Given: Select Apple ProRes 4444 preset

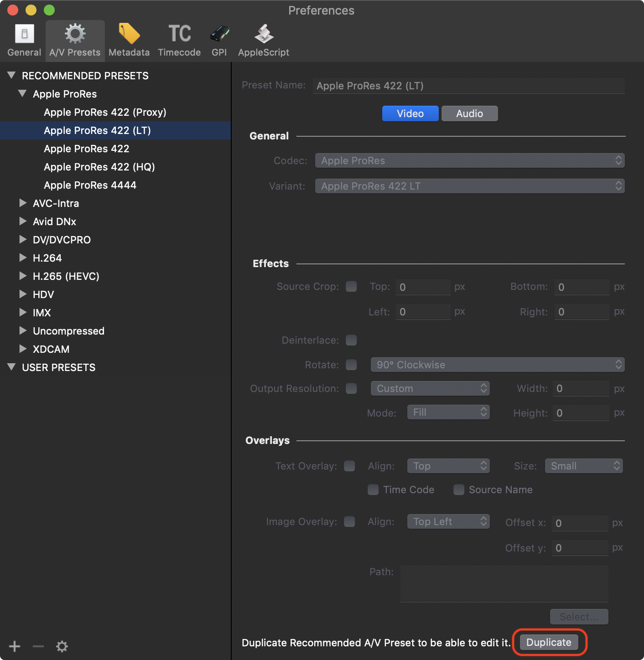Looking at the screenshot, I should (x=115, y=185).
